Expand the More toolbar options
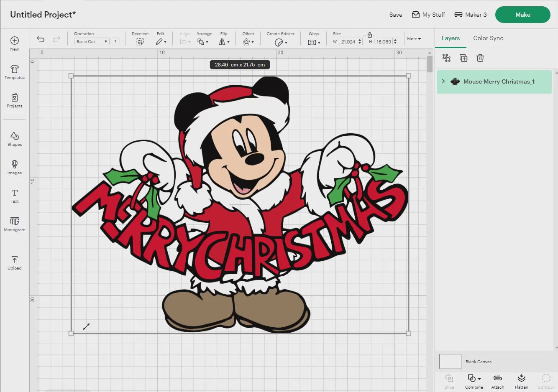This screenshot has height=392, width=558. [414, 39]
